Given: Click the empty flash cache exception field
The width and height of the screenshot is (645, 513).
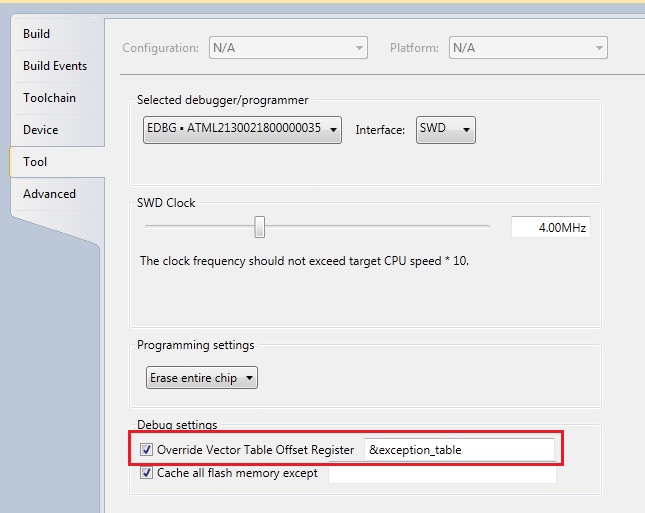Looking at the screenshot, I should coord(442,474).
